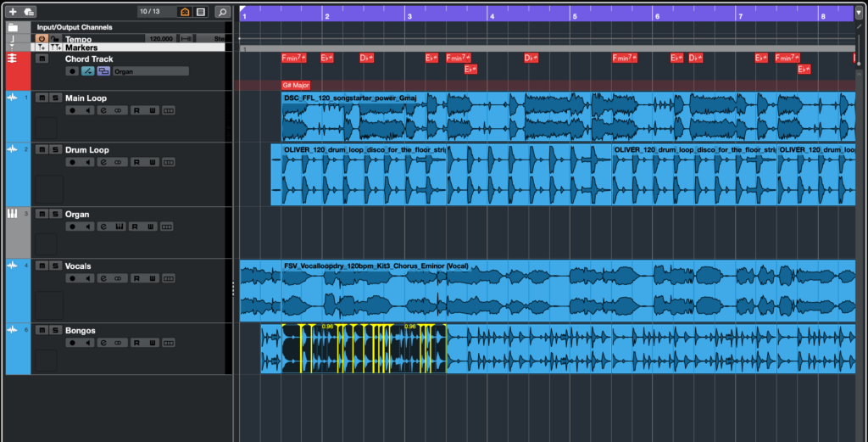Click the Markers track name
Screen dimensions: 868x442
81,48
